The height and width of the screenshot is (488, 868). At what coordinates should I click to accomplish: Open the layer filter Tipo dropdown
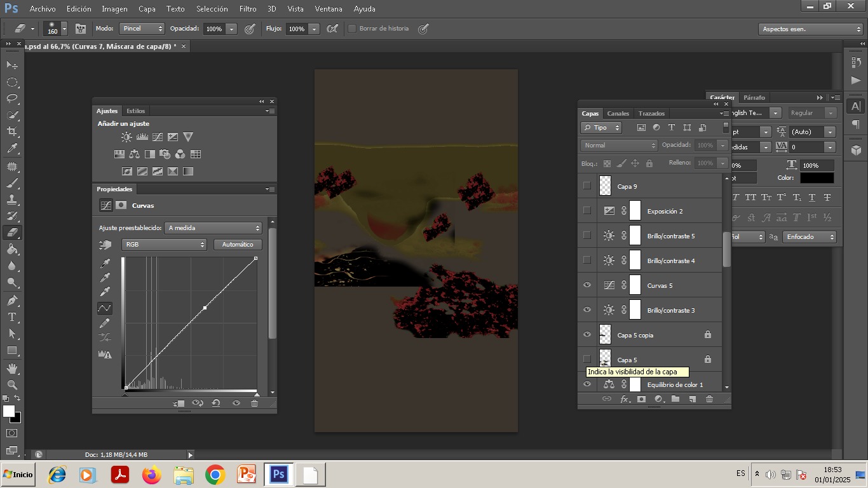601,128
